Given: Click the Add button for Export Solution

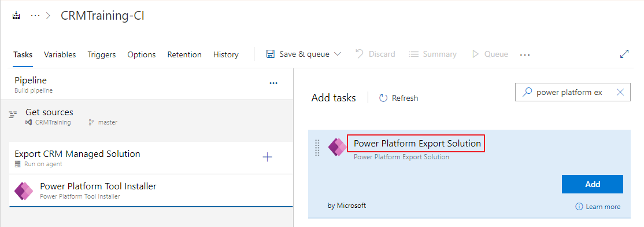Looking at the screenshot, I should [592, 184].
